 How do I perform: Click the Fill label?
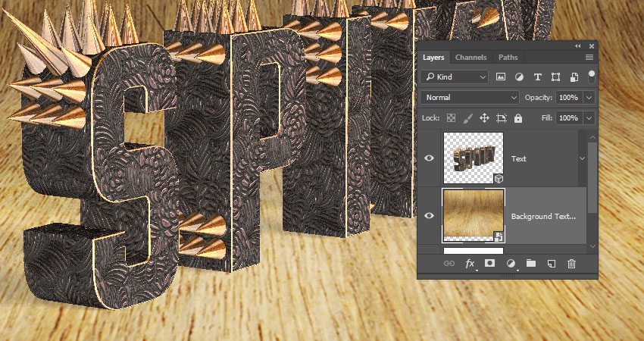[547, 118]
